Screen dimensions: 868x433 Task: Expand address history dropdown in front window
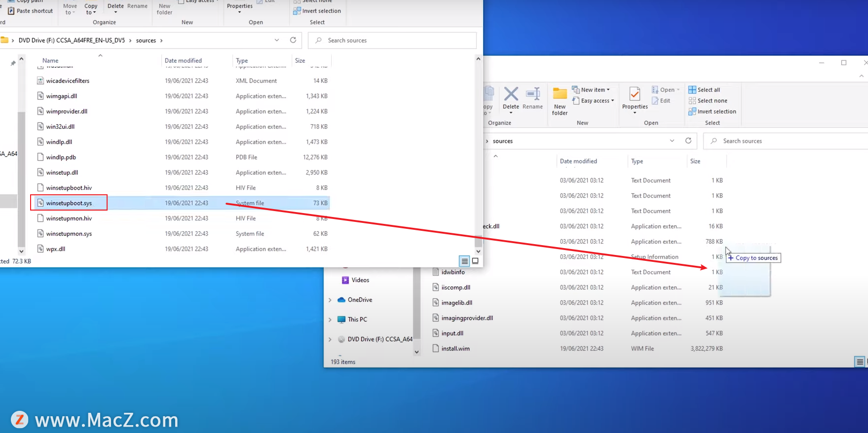[x=276, y=40]
